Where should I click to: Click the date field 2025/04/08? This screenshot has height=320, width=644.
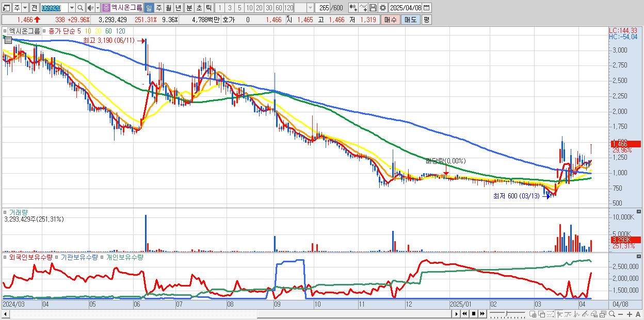[x=405, y=8]
